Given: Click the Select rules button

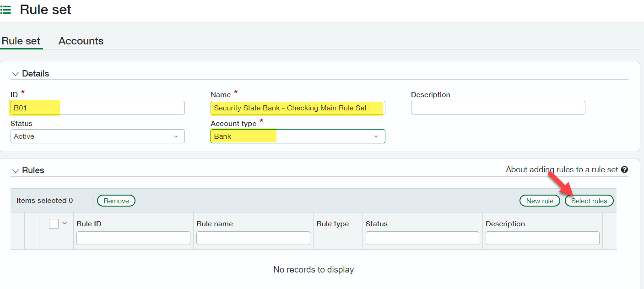Looking at the screenshot, I should tap(589, 201).
